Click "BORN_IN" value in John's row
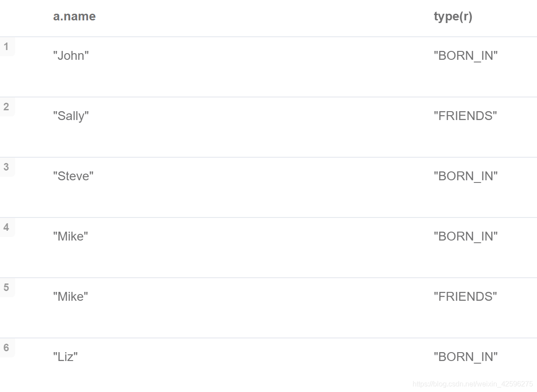Screen dimensions: 537x392 [x=466, y=56]
